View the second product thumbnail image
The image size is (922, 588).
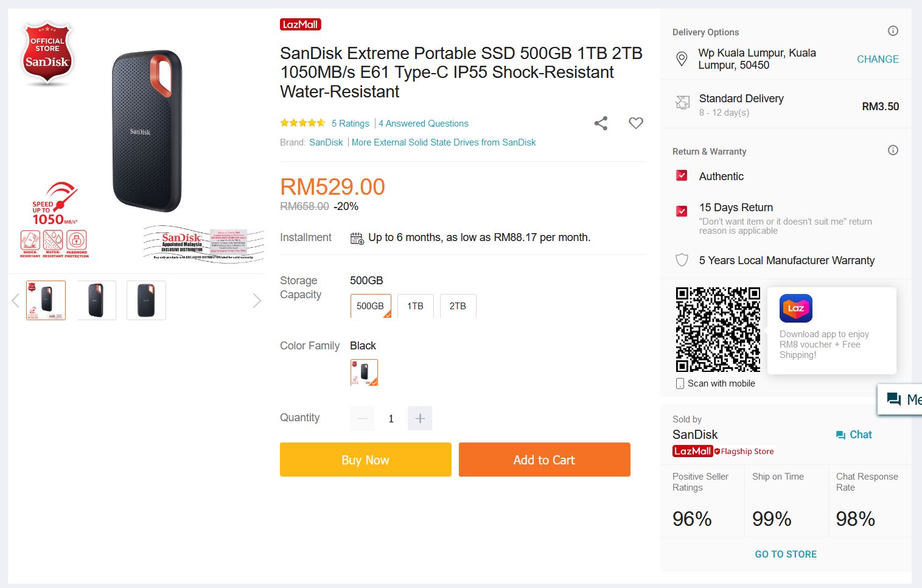click(x=97, y=301)
